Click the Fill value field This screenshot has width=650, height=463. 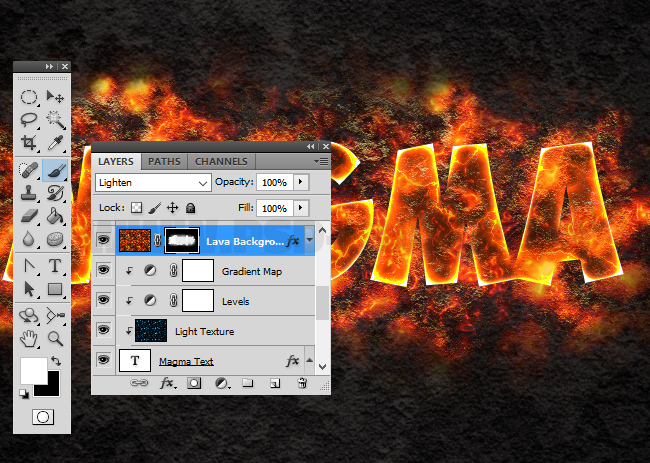tap(275, 208)
